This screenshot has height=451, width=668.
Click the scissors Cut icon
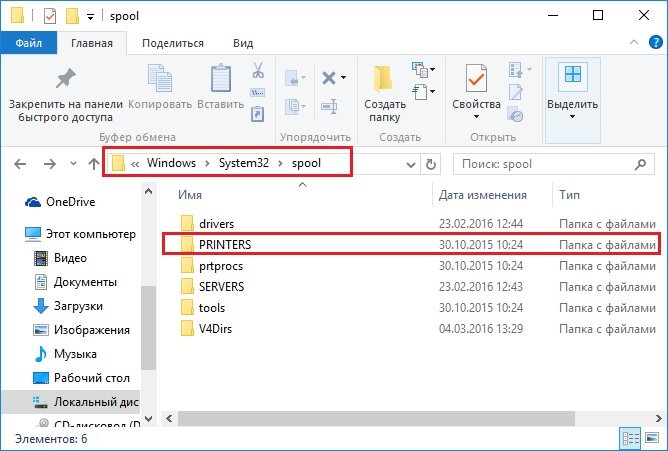pos(257,71)
